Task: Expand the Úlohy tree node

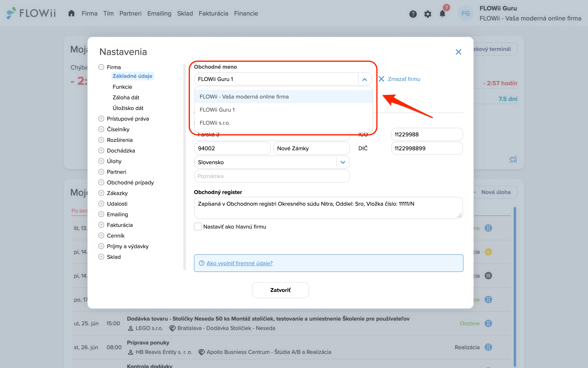Action: pyautogui.click(x=101, y=161)
